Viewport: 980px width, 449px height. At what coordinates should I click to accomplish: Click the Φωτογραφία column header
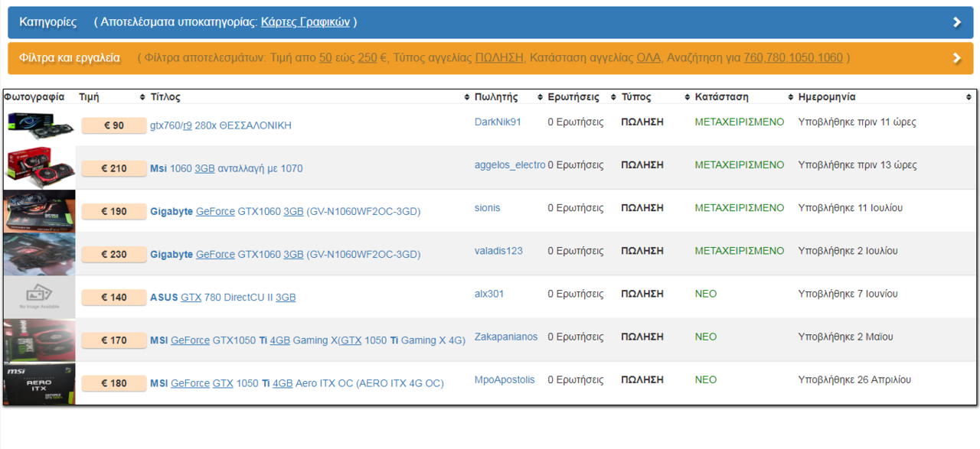(34, 97)
